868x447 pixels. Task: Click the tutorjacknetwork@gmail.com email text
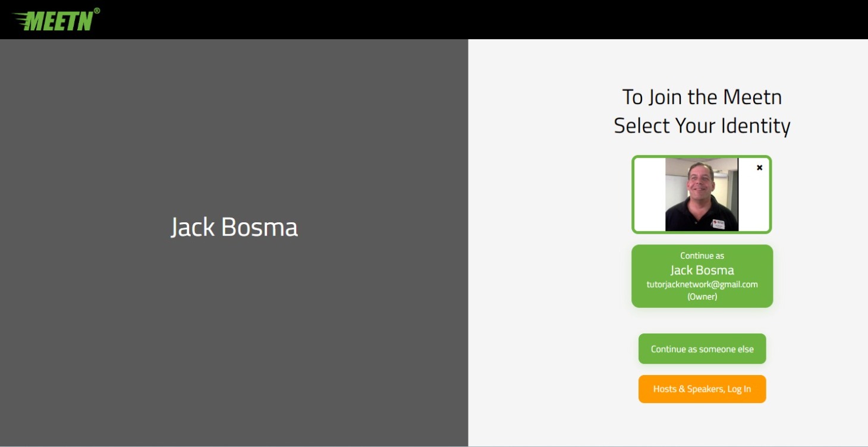[x=702, y=284]
